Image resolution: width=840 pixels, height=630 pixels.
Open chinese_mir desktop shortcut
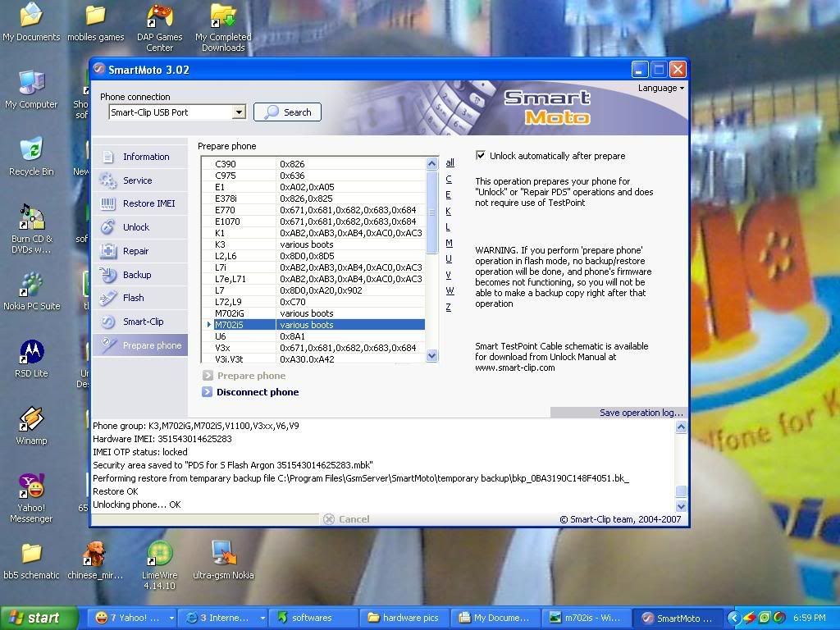(x=95, y=554)
